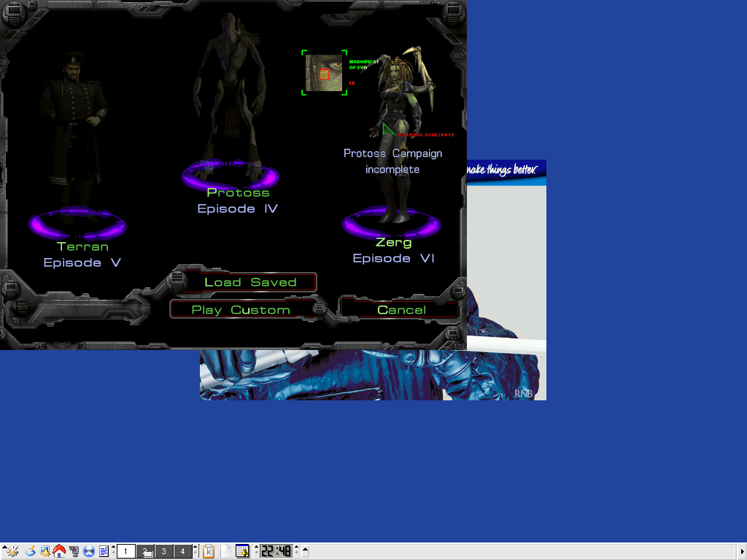
Task: Switch to virtual desktop 2
Action: pyautogui.click(x=145, y=551)
